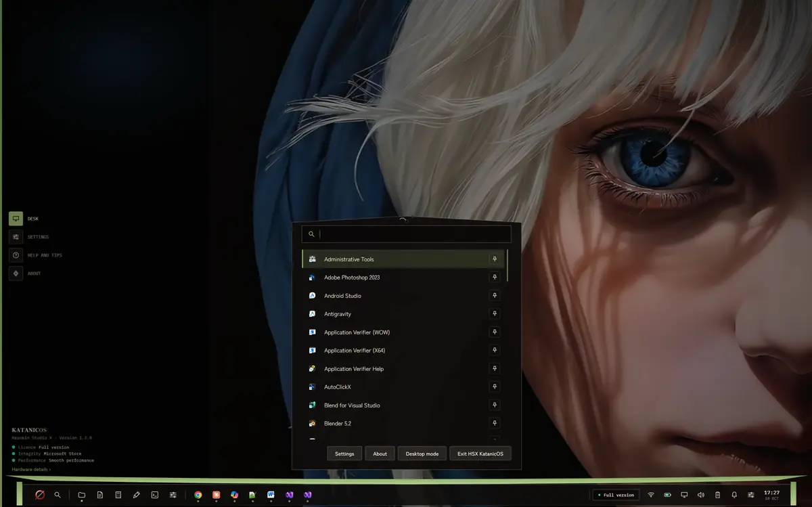Image resolution: width=812 pixels, height=507 pixels.
Task: Click Exit HSX KatanicOS button
Action: (x=480, y=454)
